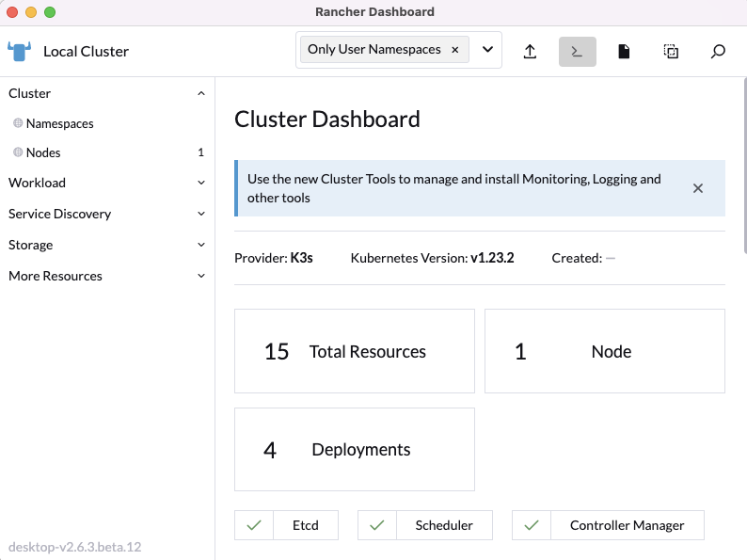
Task: Click the Nodes count badge 1
Action: pos(200,152)
